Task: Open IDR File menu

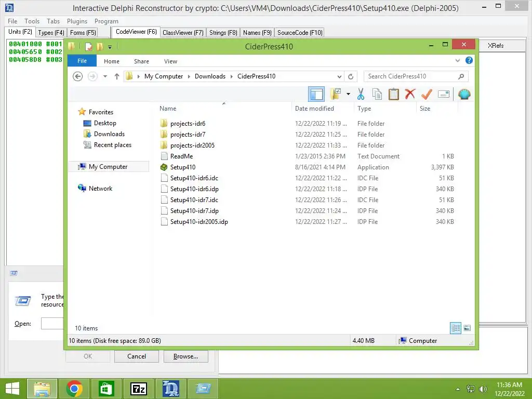Action: point(12,21)
